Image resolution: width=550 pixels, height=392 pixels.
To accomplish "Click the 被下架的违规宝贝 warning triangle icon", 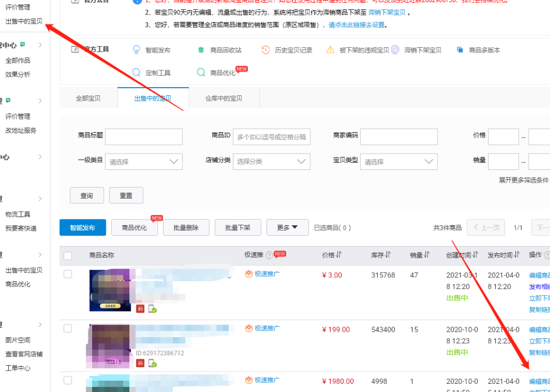I will 331,50.
